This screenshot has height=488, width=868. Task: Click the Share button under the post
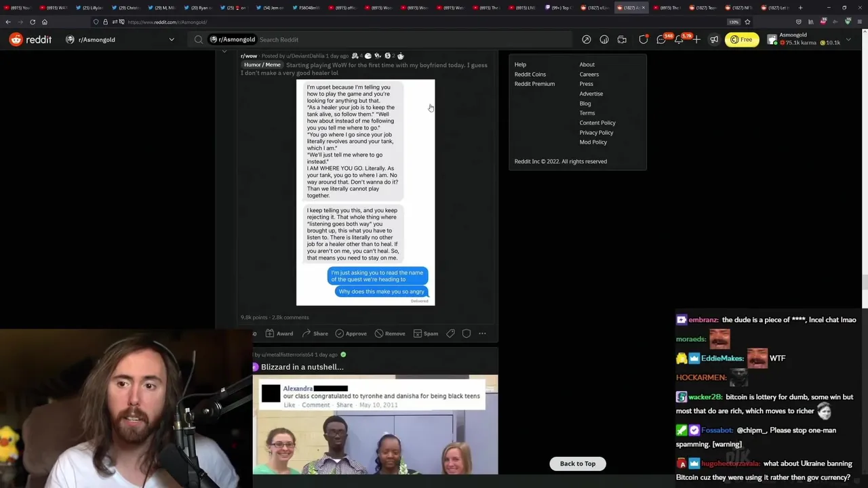tap(315, 333)
